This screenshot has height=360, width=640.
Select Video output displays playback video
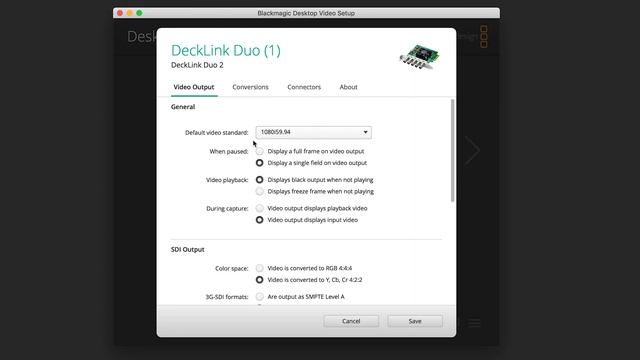point(260,208)
